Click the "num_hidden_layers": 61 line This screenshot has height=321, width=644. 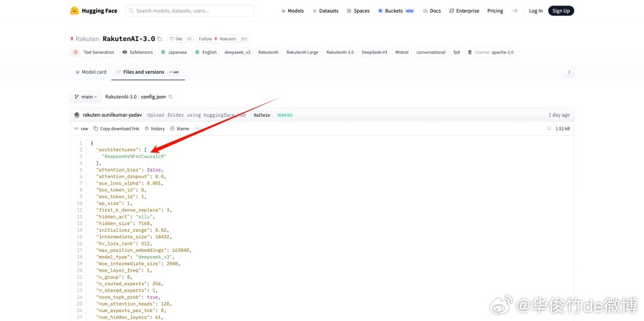click(x=130, y=317)
